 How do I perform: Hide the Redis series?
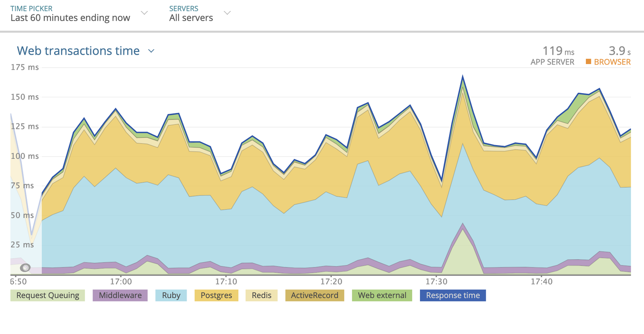tap(262, 295)
